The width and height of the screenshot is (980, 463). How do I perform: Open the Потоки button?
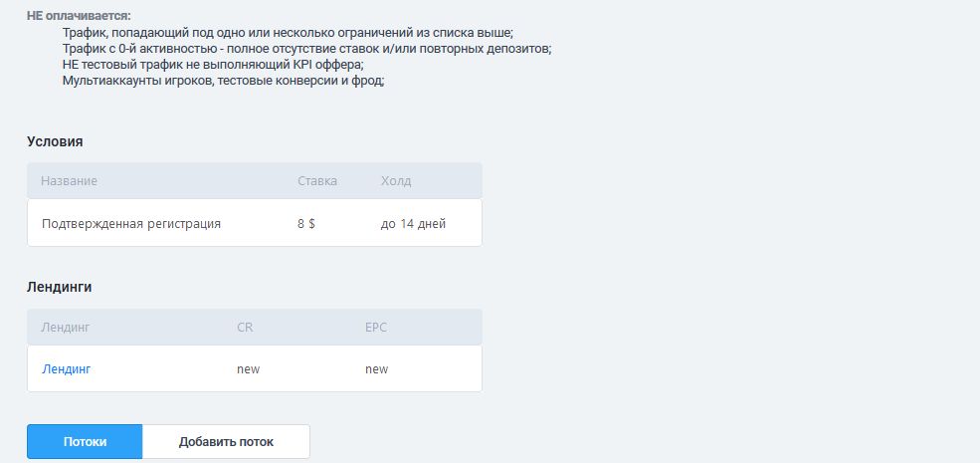[85, 441]
